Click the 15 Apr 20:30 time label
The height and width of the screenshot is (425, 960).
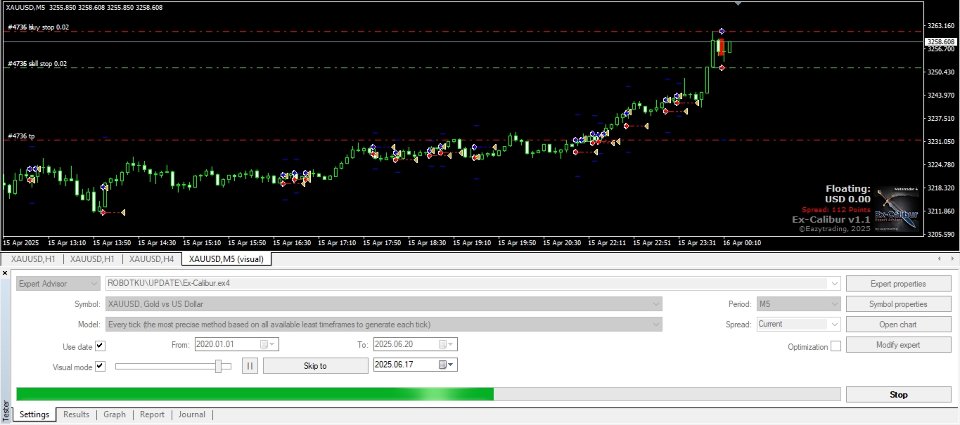point(562,243)
